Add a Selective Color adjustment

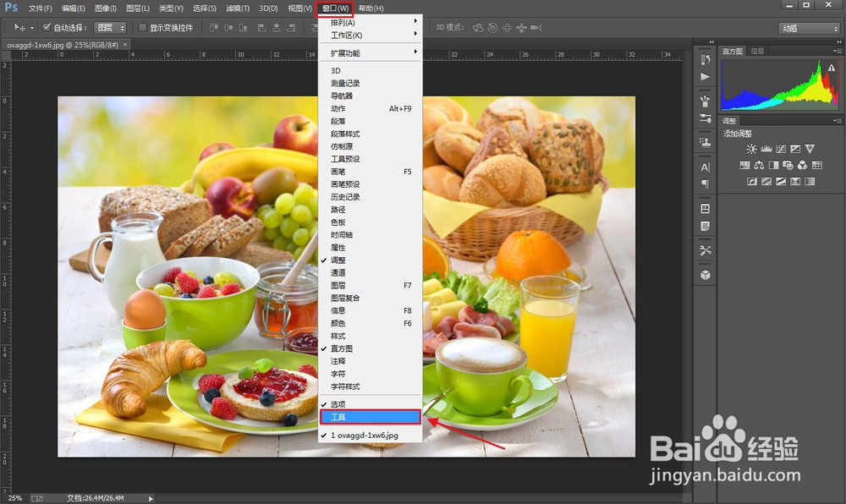click(795, 182)
